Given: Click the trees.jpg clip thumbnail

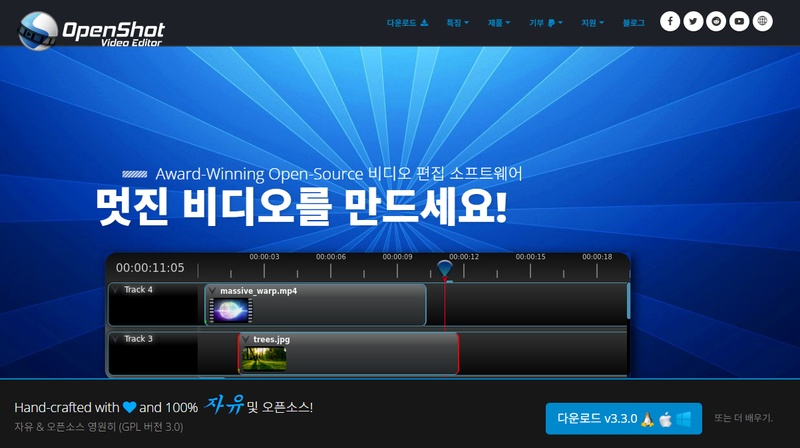Looking at the screenshot, I should [x=264, y=359].
